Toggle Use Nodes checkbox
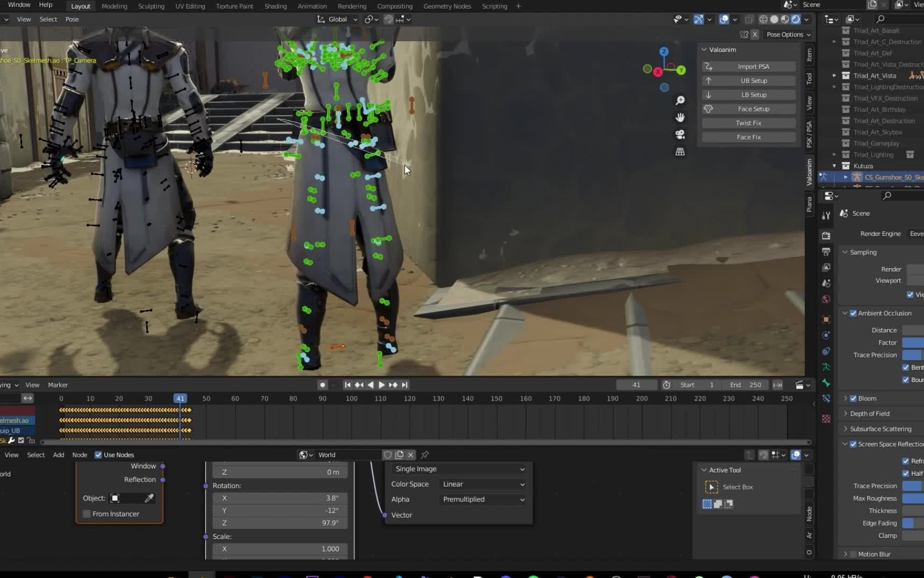Image resolution: width=924 pixels, height=578 pixels. [x=98, y=455]
